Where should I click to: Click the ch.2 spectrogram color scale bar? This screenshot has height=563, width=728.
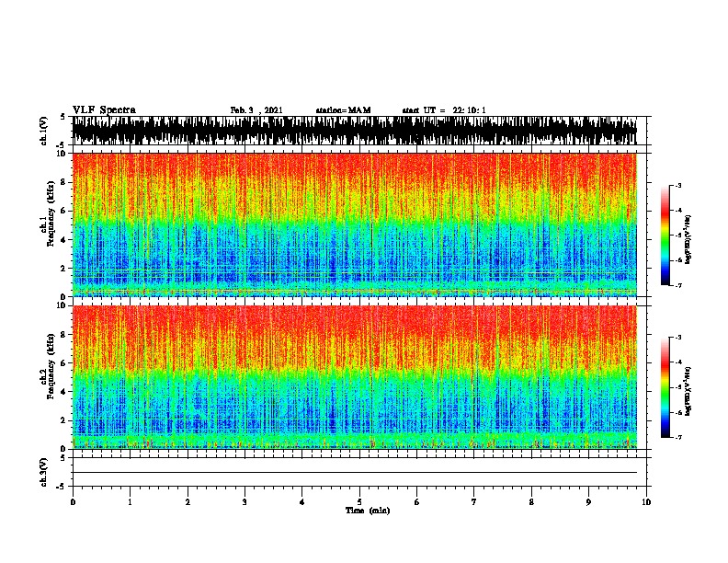point(665,387)
